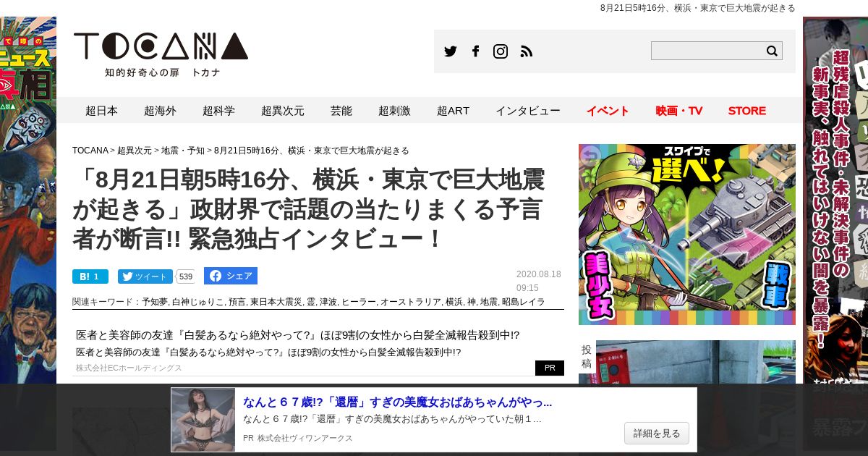Viewport: 868px width, 456px height.
Task: Open the STORE menu item
Action: [747, 111]
